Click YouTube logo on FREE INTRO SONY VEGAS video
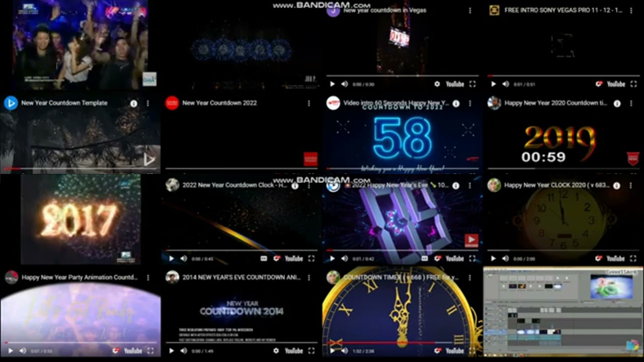Screen dimensions: 644x362 point(616,84)
